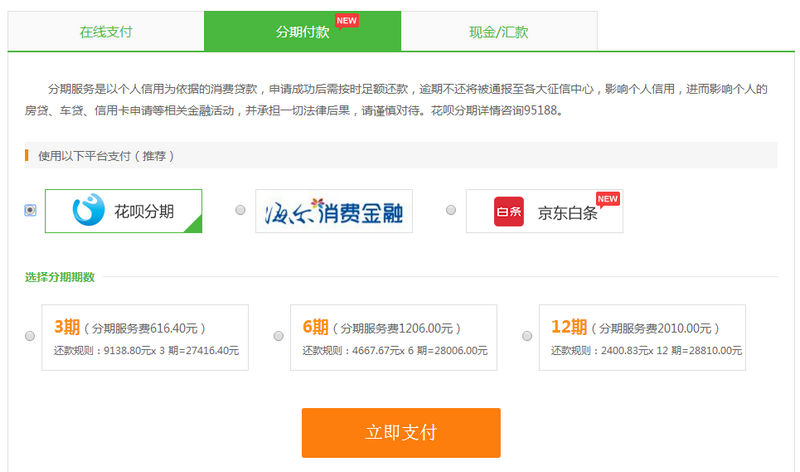
Task: Click the NEW badge on 京东白条
Action: 608,199
